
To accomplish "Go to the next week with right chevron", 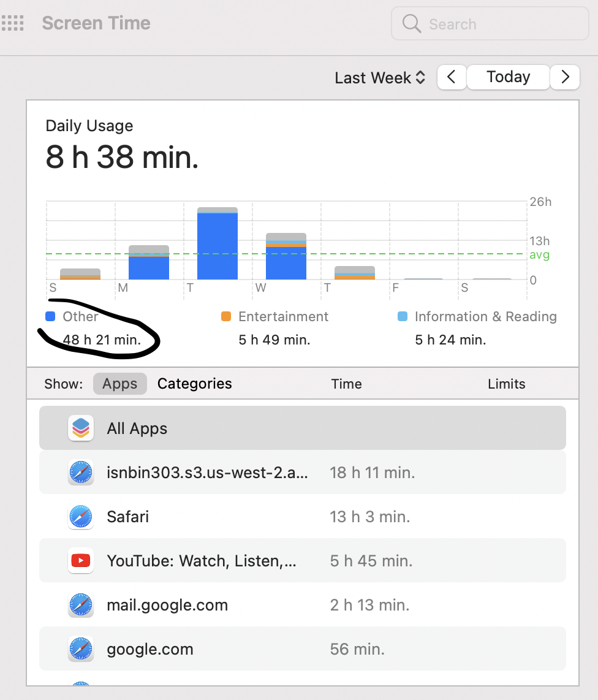I will [x=565, y=77].
